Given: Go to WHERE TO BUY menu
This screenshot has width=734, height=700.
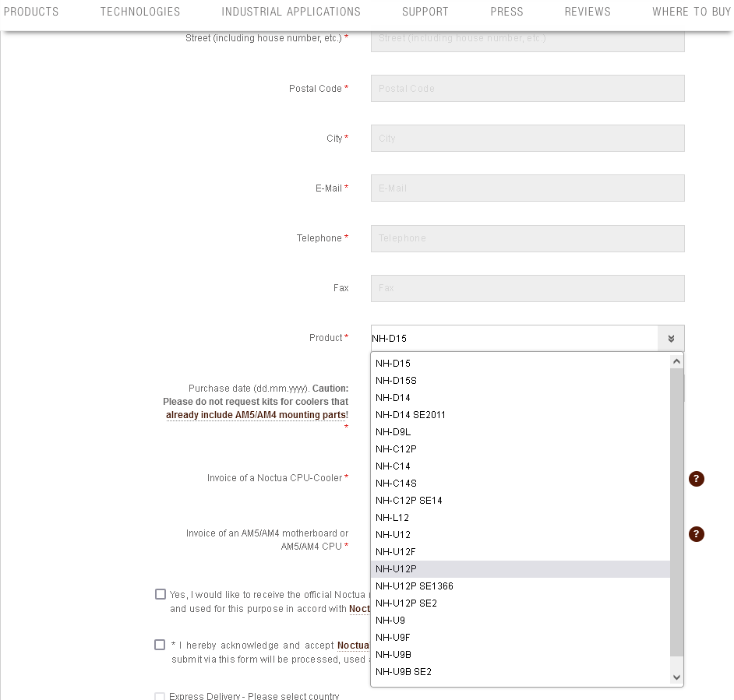Looking at the screenshot, I should click(x=691, y=12).
